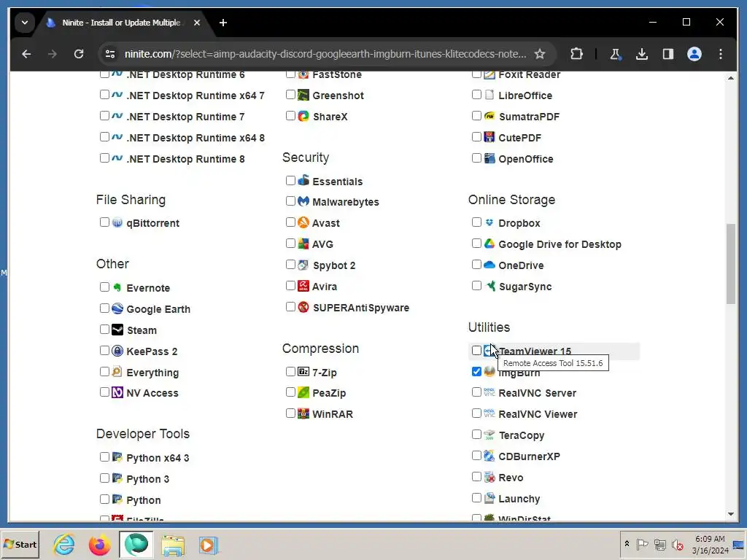The image size is (747, 560).
Task: Open Windows Explorer folder in taskbar
Action: coord(172,545)
